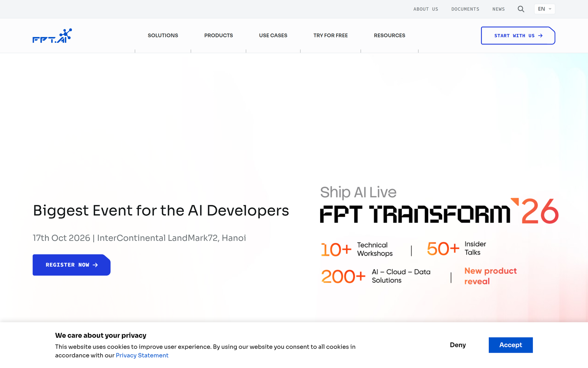Click the 'Insider Talks' text
588x368 pixels.
[475, 248]
